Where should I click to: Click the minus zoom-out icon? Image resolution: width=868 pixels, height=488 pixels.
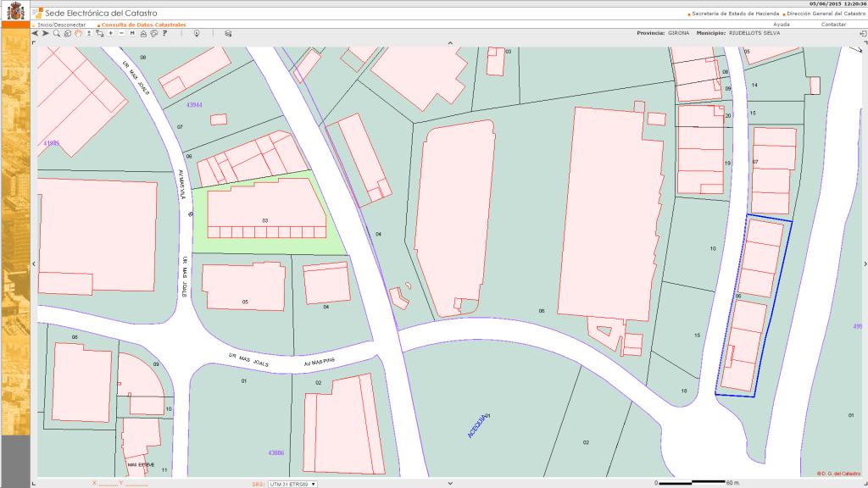121,33
